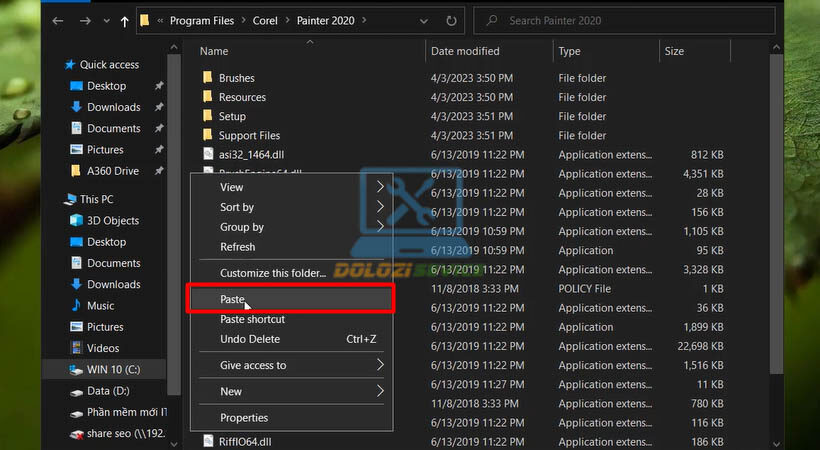This screenshot has height=450, width=820.
Task: Click the POLICY File type cell
Action: point(584,288)
